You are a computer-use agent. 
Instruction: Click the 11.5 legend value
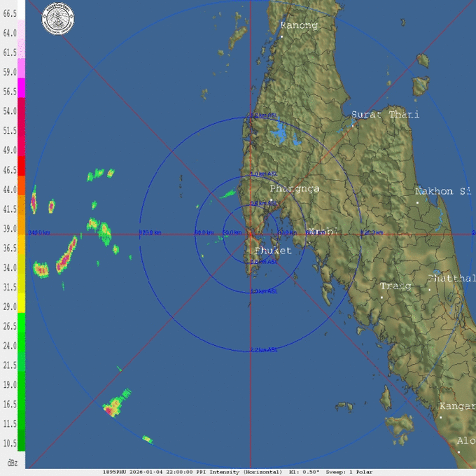[10, 423]
